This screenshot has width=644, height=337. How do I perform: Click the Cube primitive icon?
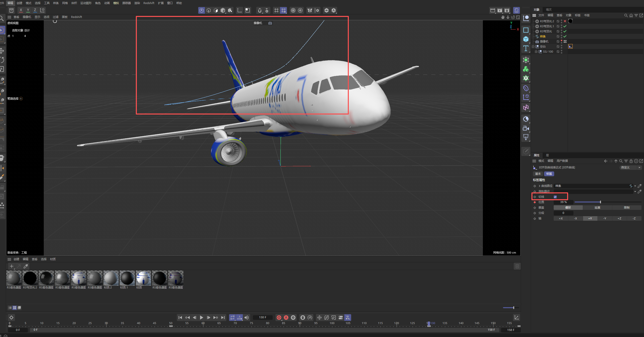point(526,39)
